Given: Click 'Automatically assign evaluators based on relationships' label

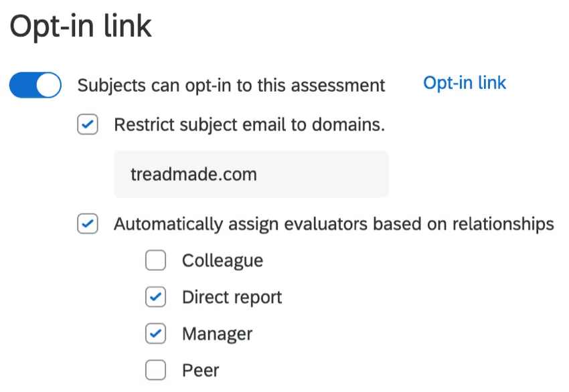Looking at the screenshot, I should tap(335, 224).
